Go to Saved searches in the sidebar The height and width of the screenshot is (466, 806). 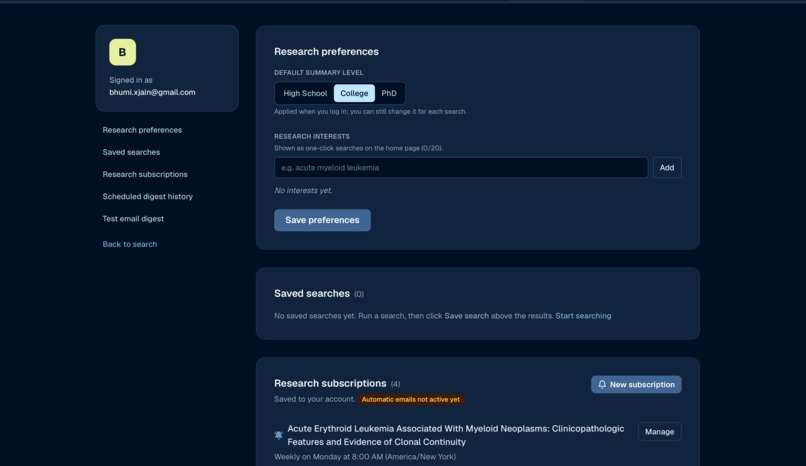coord(131,152)
